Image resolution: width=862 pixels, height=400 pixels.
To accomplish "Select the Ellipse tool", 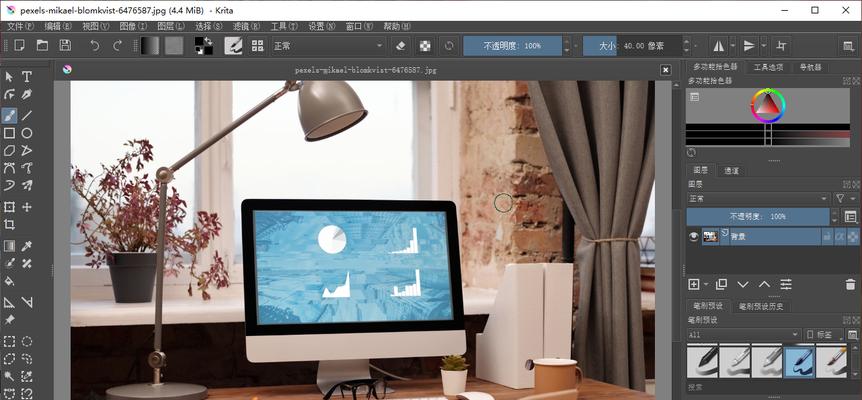I will (26, 133).
